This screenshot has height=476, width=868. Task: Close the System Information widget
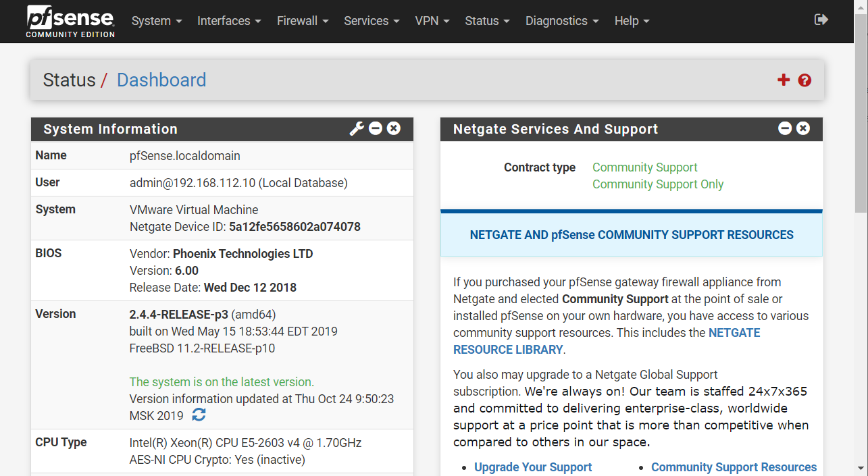coord(394,128)
